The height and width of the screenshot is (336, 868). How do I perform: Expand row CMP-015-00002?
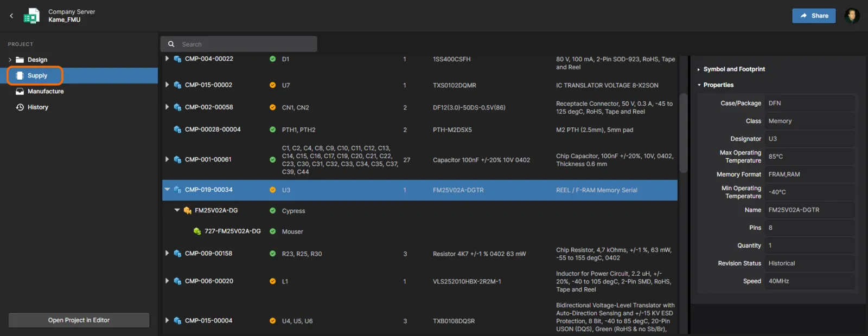coord(167,85)
